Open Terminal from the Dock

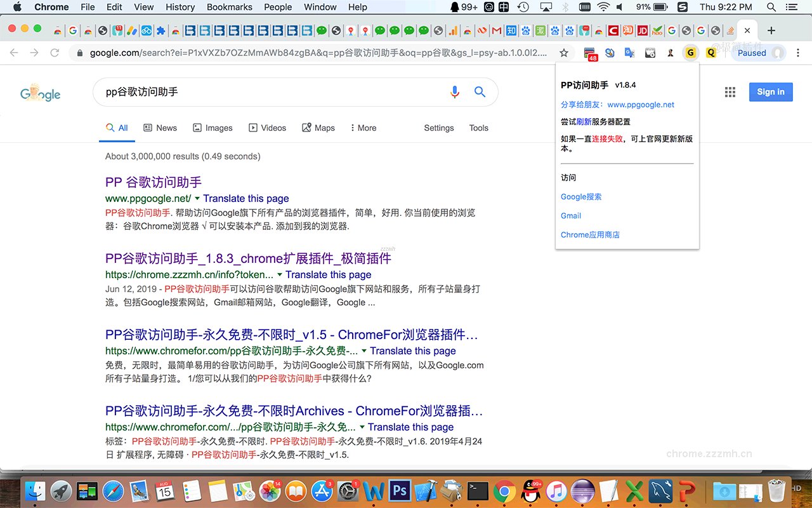coord(478,491)
